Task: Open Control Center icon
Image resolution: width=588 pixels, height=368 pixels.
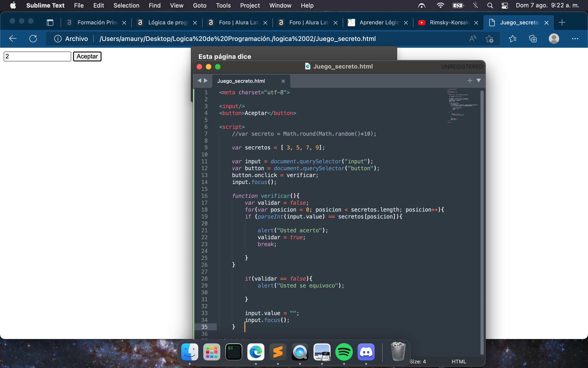Action: 505,5
